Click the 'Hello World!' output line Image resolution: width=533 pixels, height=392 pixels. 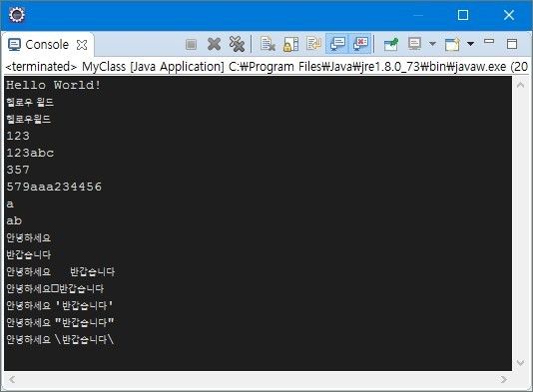click(53, 85)
